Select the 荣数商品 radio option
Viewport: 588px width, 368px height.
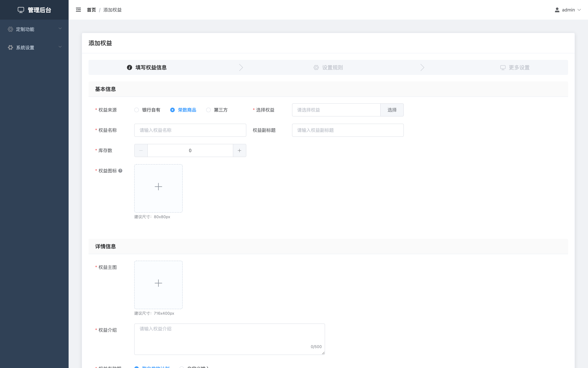[x=183, y=110]
